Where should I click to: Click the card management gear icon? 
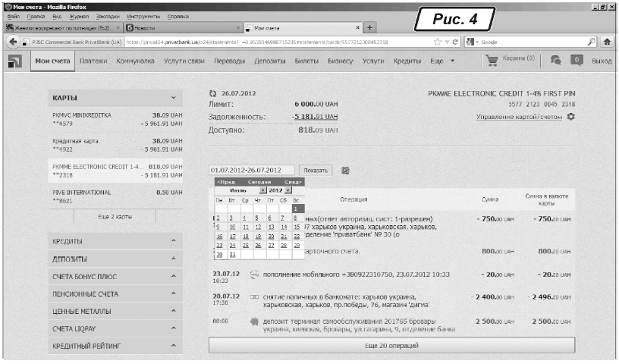(x=571, y=116)
